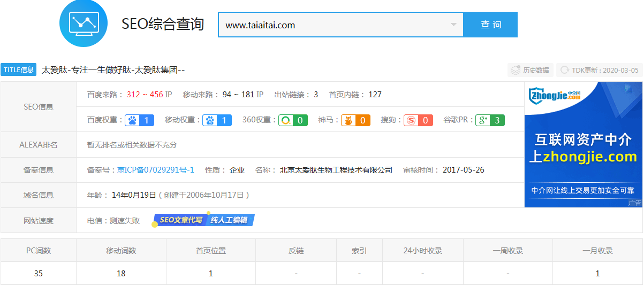
Task: Click the 历史数据 stack icon
Action: (x=516, y=70)
